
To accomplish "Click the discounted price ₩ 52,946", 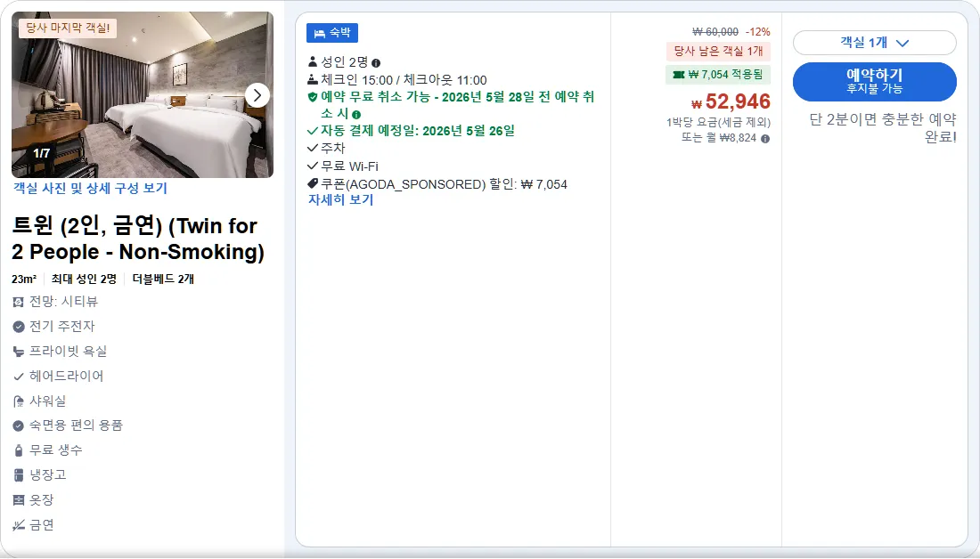I will pos(731,101).
